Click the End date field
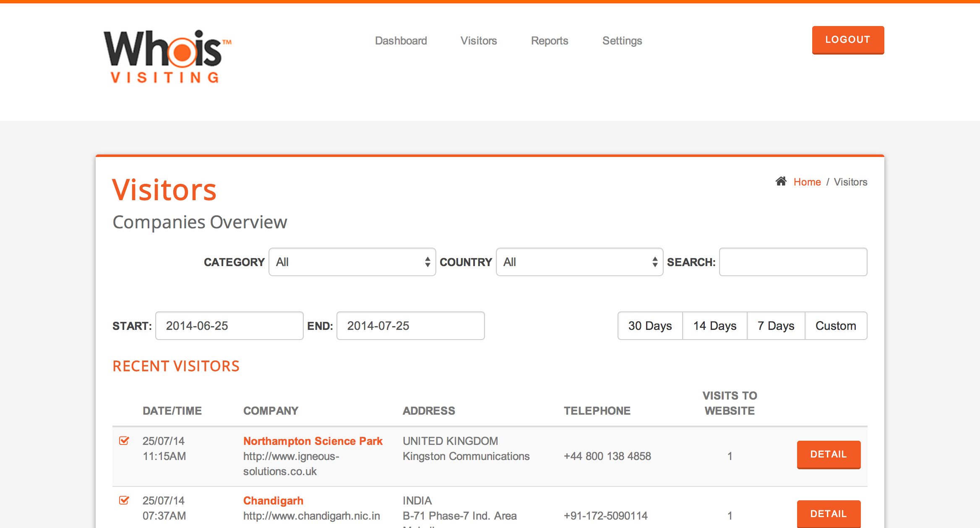 (410, 326)
